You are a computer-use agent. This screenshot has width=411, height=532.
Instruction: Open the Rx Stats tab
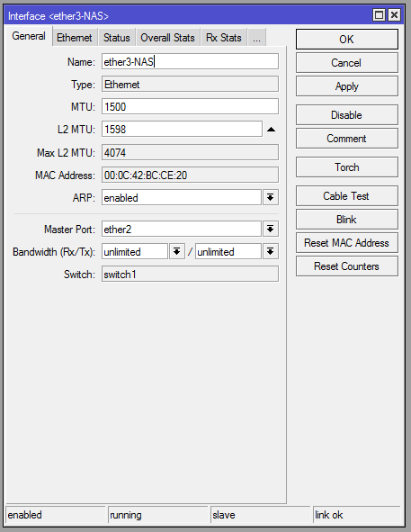pyautogui.click(x=224, y=37)
